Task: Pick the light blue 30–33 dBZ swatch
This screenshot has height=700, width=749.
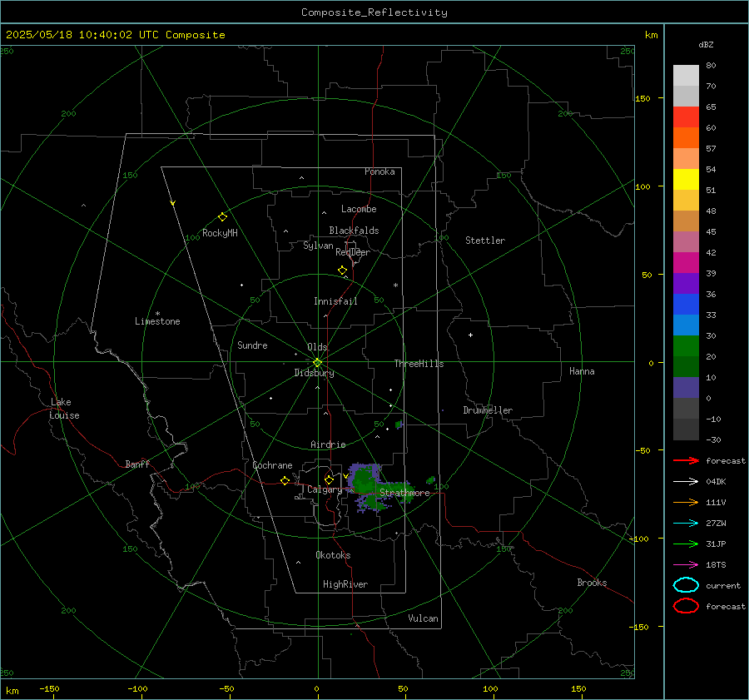Action: 686,325
